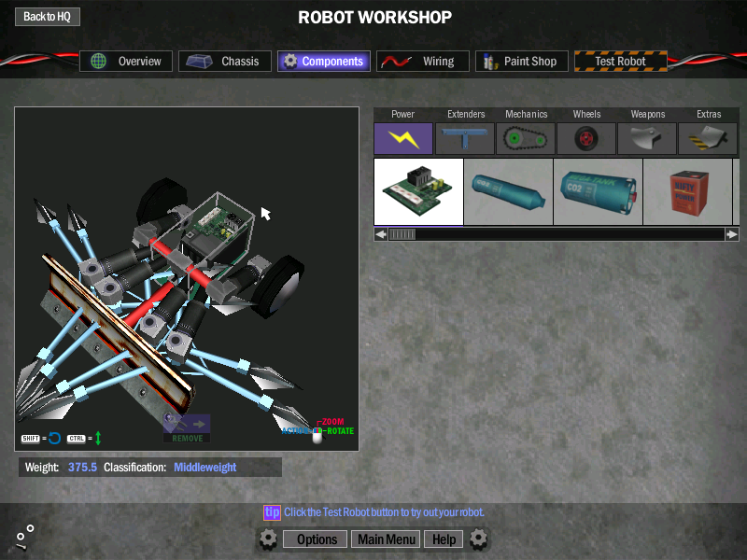Click the Wheels category label
This screenshot has width=747, height=560.
click(587, 114)
